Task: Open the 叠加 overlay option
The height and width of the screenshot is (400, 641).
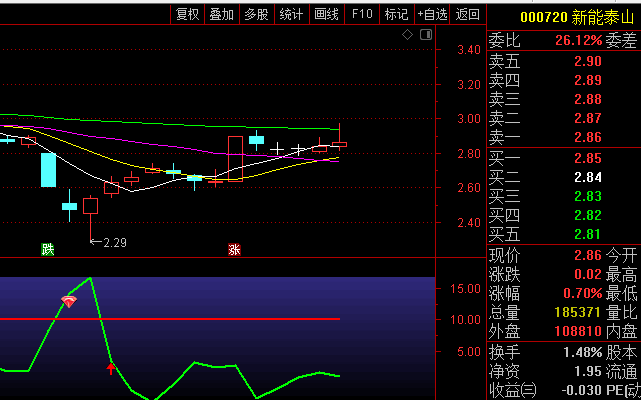Action: pyautogui.click(x=222, y=14)
